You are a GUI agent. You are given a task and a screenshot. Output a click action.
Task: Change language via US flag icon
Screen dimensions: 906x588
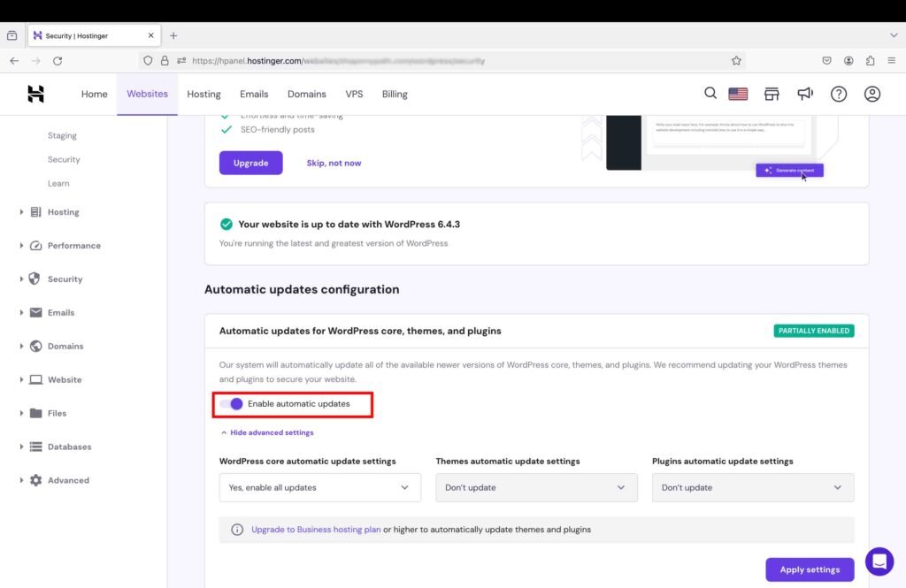pyautogui.click(x=738, y=94)
